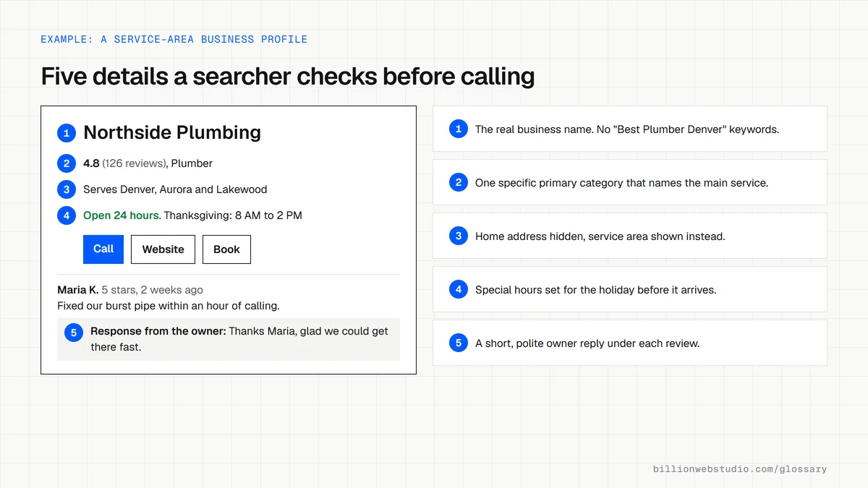Click "EXAMPLE: A SERVICE-AREA BUSINESS PROFILE" label

(174, 39)
